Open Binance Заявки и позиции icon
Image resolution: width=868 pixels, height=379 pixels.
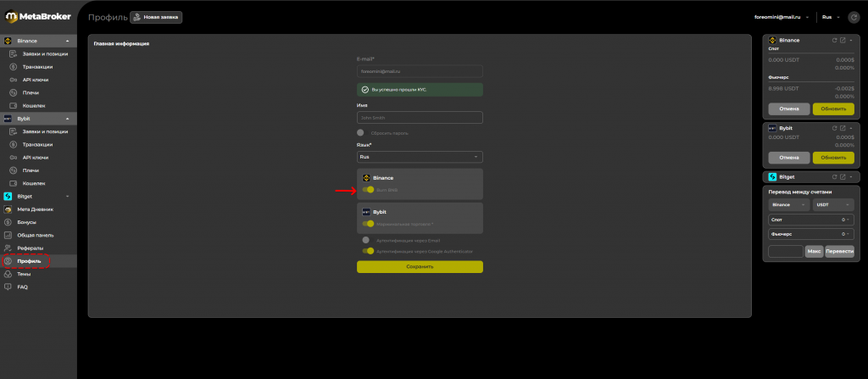tap(12, 53)
